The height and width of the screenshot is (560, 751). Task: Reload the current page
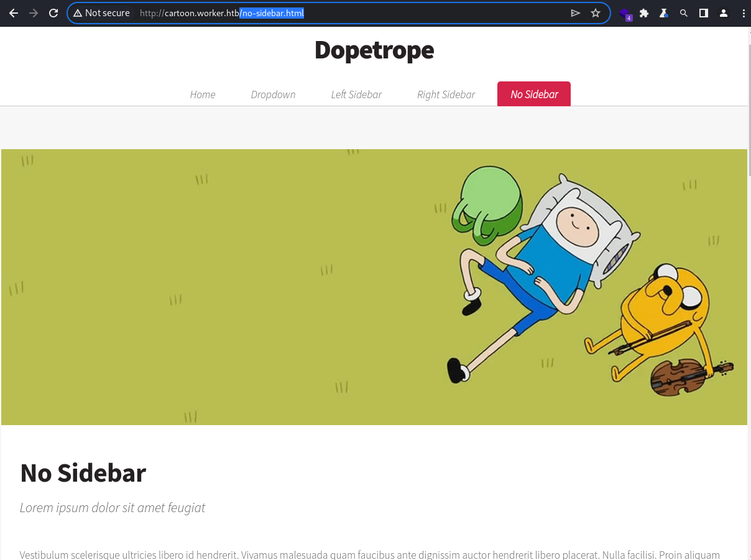pyautogui.click(x=53, y=13)
